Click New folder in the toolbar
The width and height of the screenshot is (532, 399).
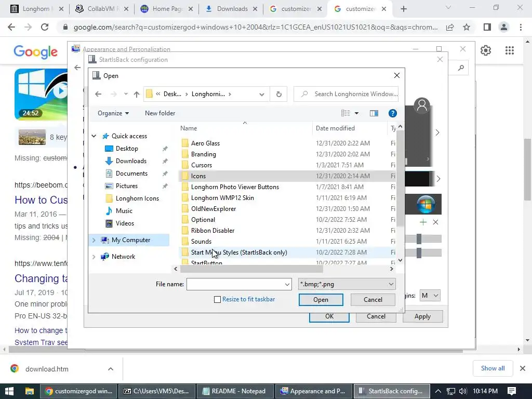click(160, 113)
